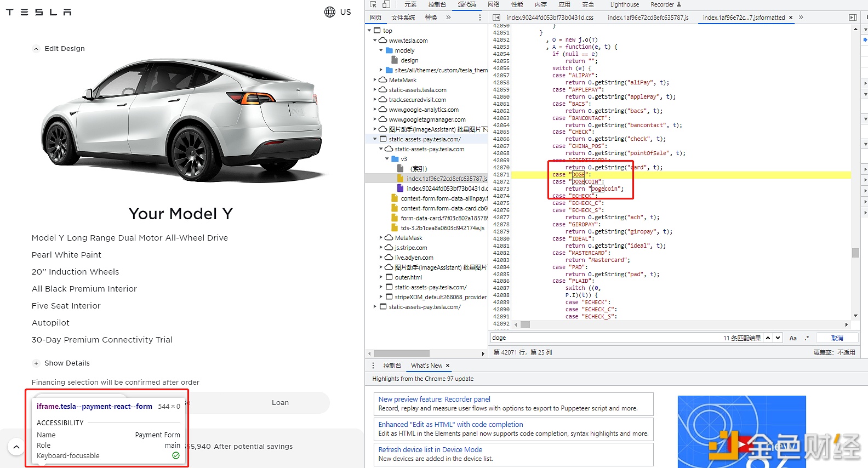Open the 元素 (Elements) panel tab
The height and width of the screenshot is (468, 868).
tap(410, 4)
